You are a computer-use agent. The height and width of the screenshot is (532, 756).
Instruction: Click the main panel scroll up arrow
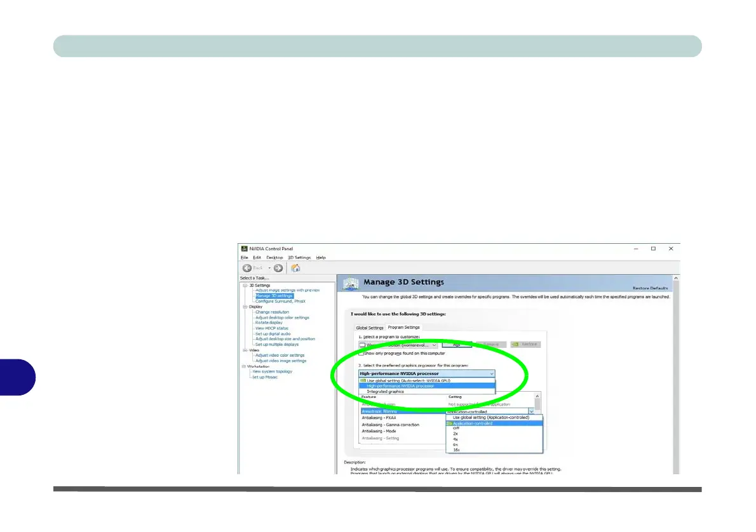(x=676, y=278)
